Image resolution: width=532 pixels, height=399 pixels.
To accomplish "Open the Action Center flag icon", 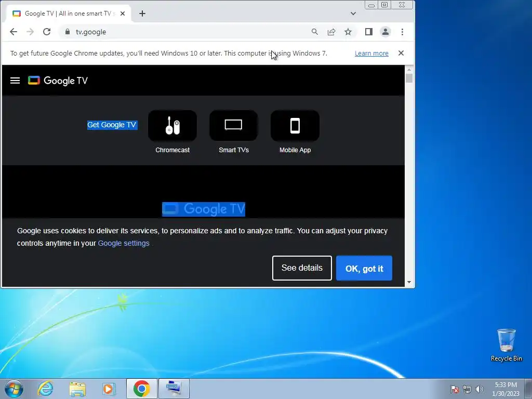I will coord(455,389).
